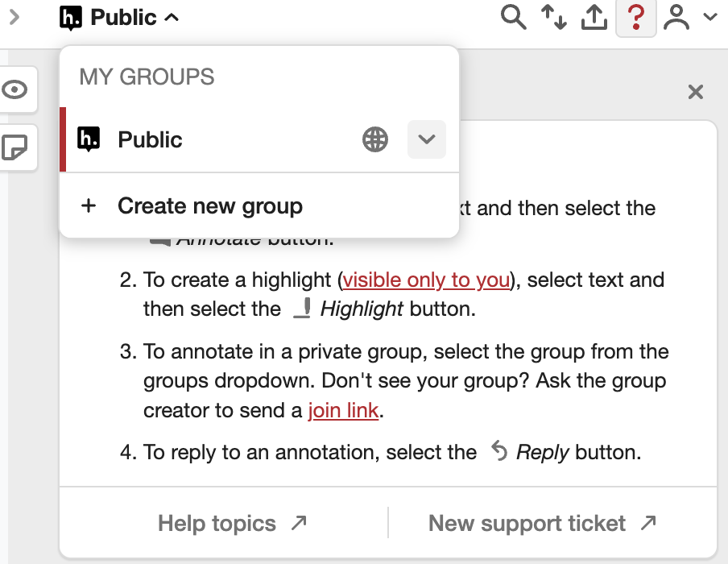Open the red Help panel icon
The image size is (728, 564).
click(x=635, y=17)
